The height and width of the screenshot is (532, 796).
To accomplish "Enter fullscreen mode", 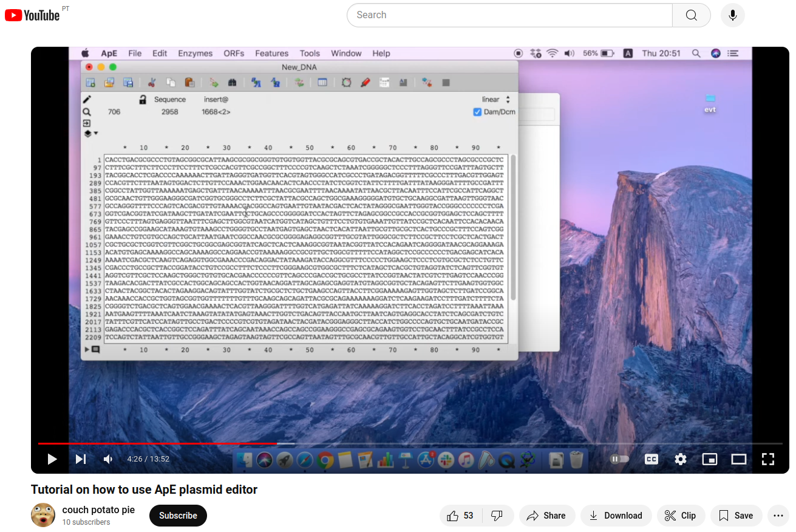I will pos(768,459).
